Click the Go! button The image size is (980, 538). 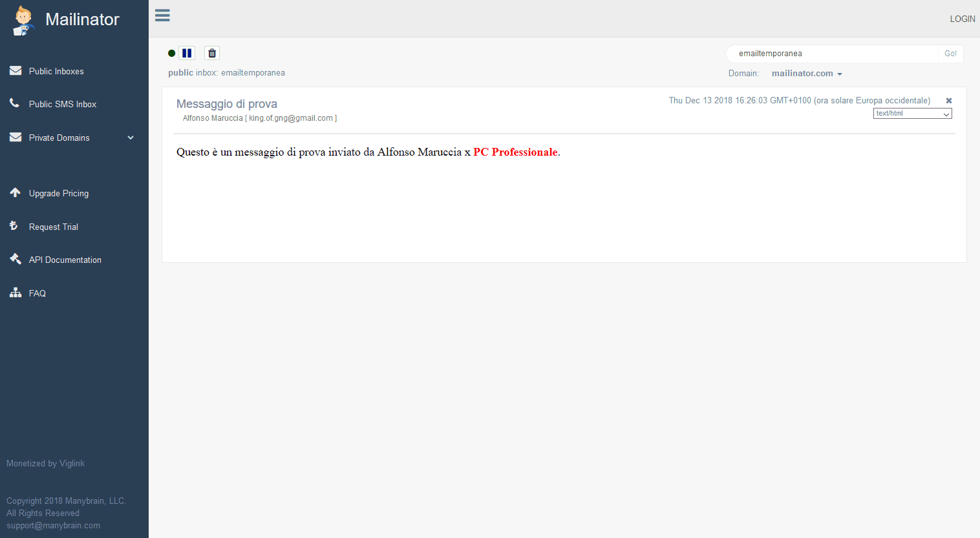pos(950,54)
